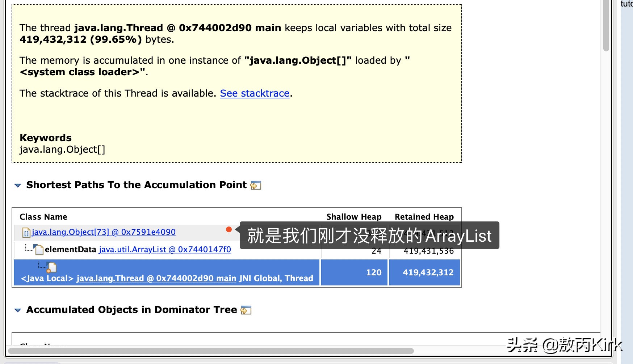Open the java.util.ArrayList @ 0x7440147f0 link
This screenshot has height=364, width=633.
point(165,250)
